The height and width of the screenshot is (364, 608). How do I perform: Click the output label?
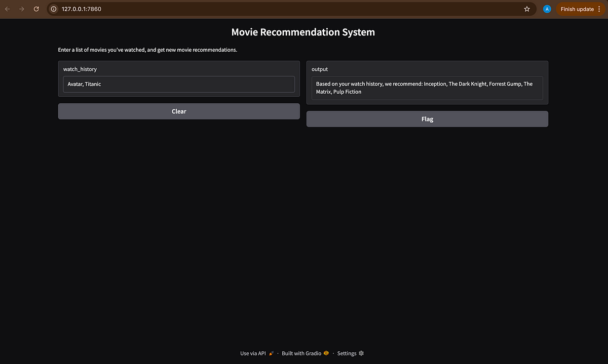(x=320, y=69)
